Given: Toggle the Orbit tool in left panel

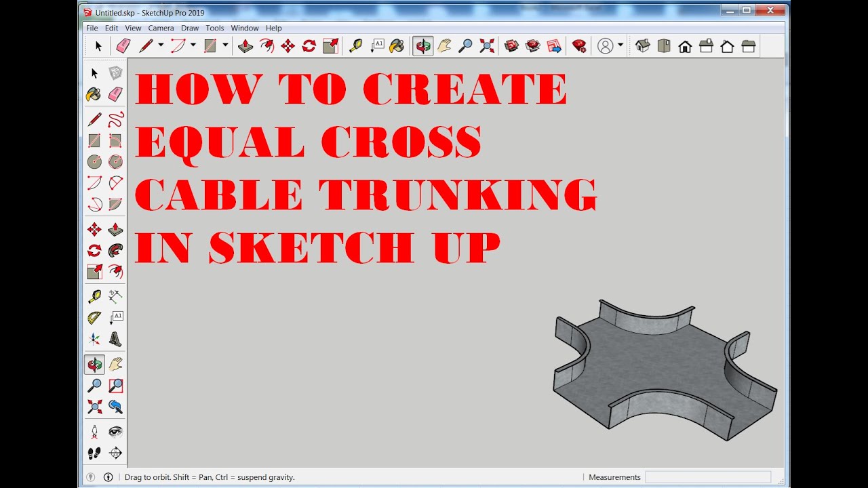Looking at the screenshot, I should 94,365.
